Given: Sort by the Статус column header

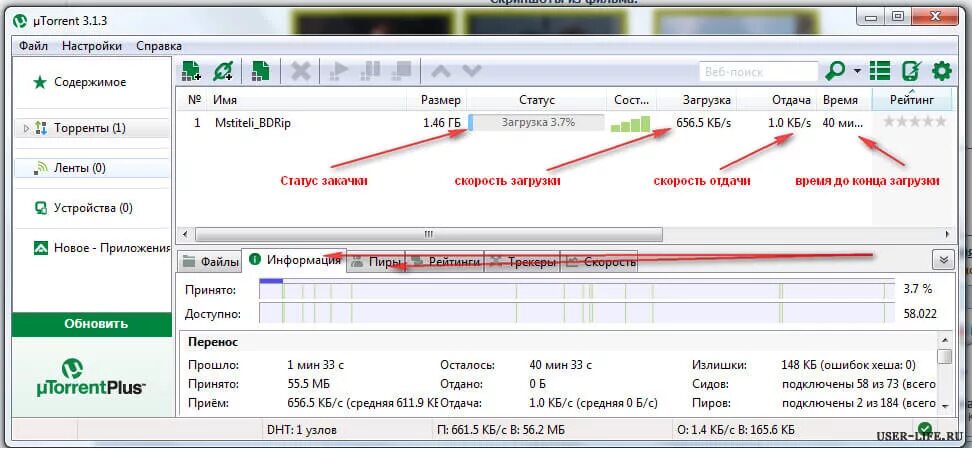Looking at the screenshot, I should [536, 100].
